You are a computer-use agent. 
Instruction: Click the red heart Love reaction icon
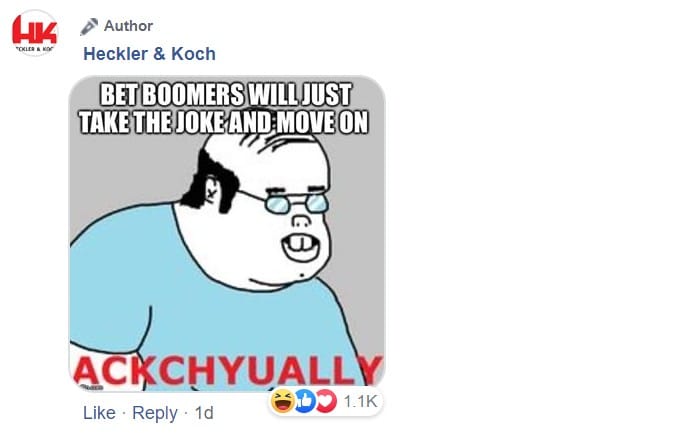[326, 401]
